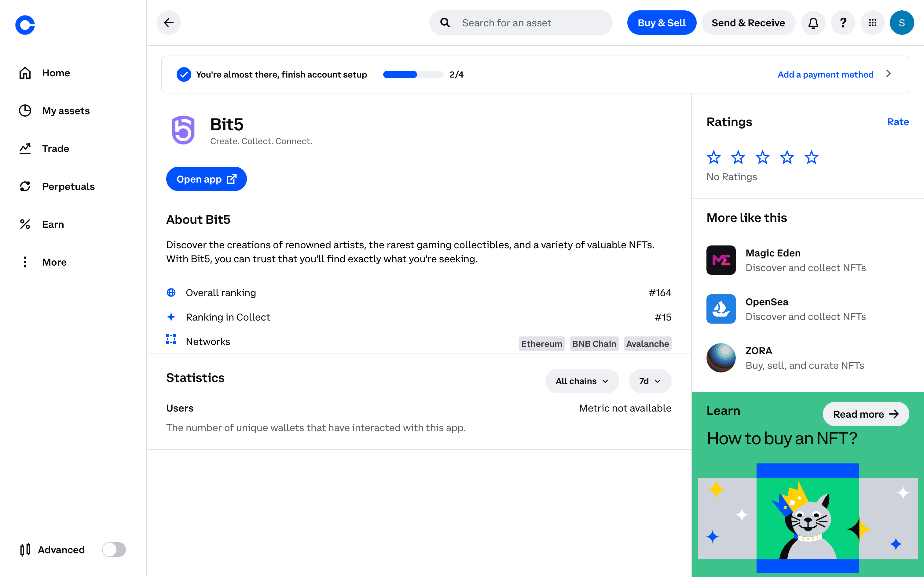Click the account setup progress bar
This screenshot has width=924, height=577.
click(x=413, y=74)
